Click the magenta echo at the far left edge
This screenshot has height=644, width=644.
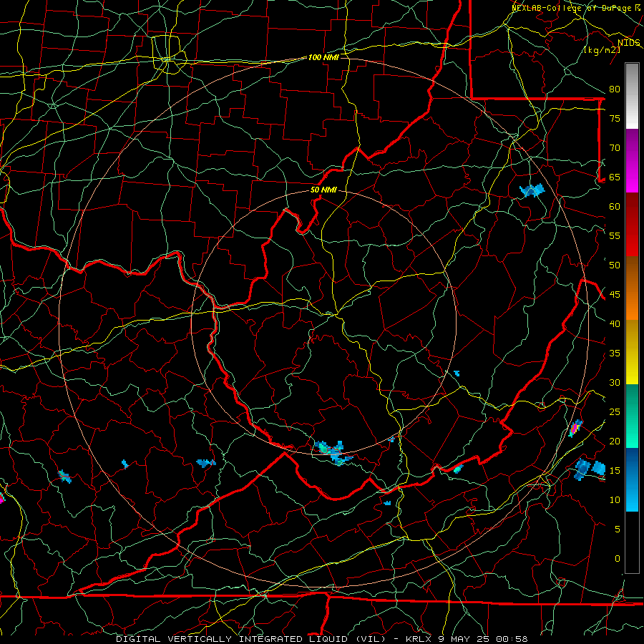pyautogui.click(x=1, y=499)
